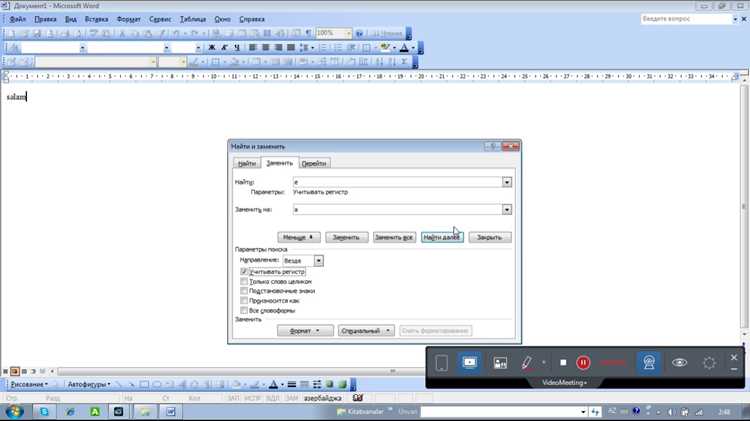Toggle underline formatting (Ч) in toolbar

(237, 47)
